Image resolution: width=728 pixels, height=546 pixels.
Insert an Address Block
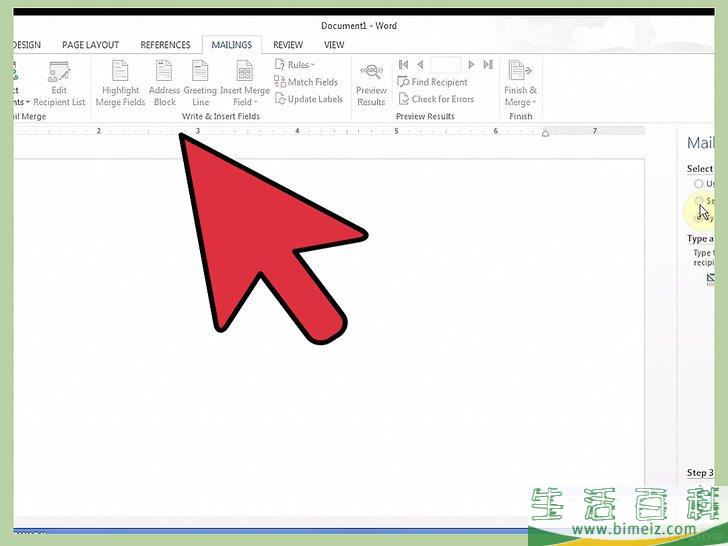(164, 84)
